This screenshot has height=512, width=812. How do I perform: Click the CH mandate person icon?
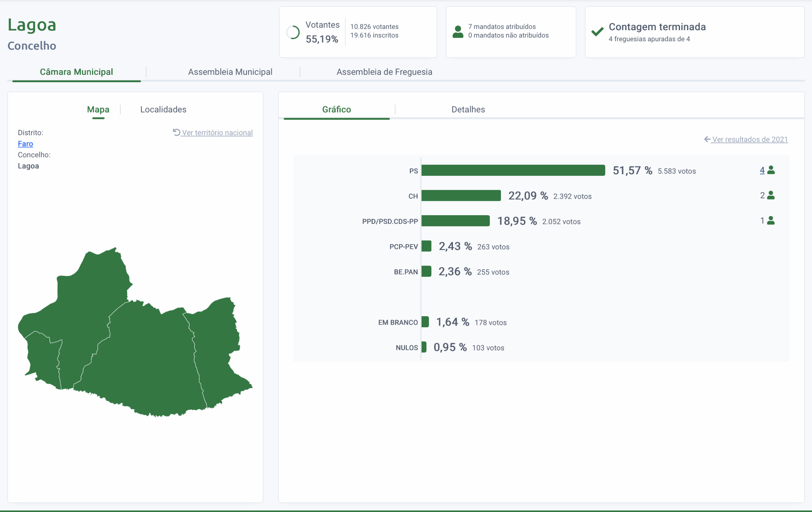coord(771,196)
